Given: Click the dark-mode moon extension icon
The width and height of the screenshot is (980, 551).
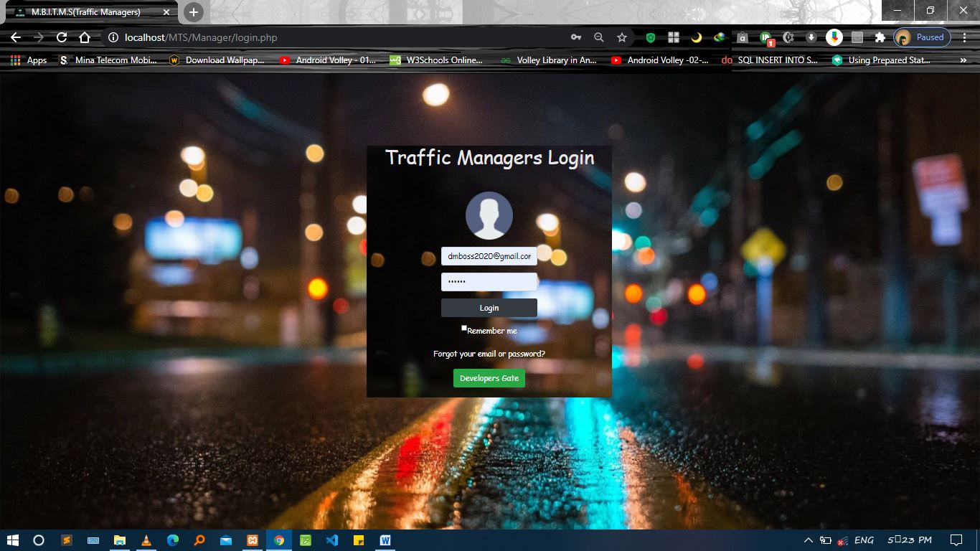Looking at the screenshot, I should [x=696, y=37].
